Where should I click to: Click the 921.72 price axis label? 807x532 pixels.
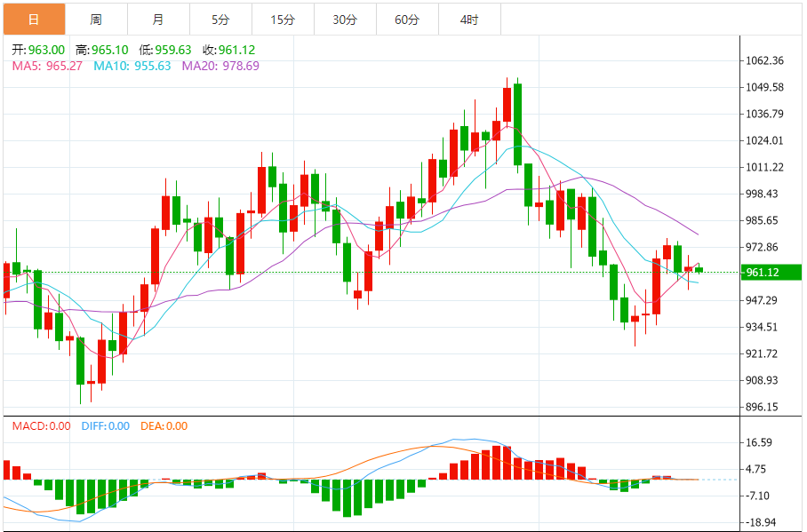pos(763,354)
